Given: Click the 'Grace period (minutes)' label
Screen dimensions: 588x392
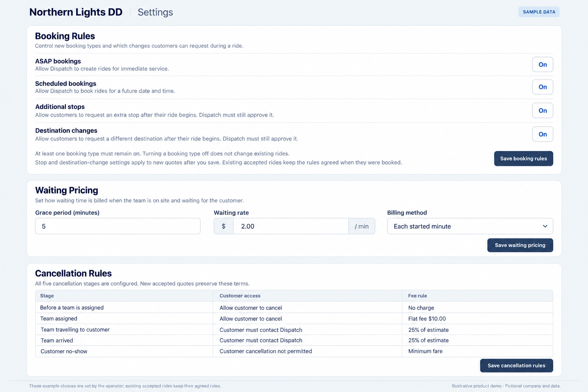Looking at the screenshot, I should tap(67, 212).
